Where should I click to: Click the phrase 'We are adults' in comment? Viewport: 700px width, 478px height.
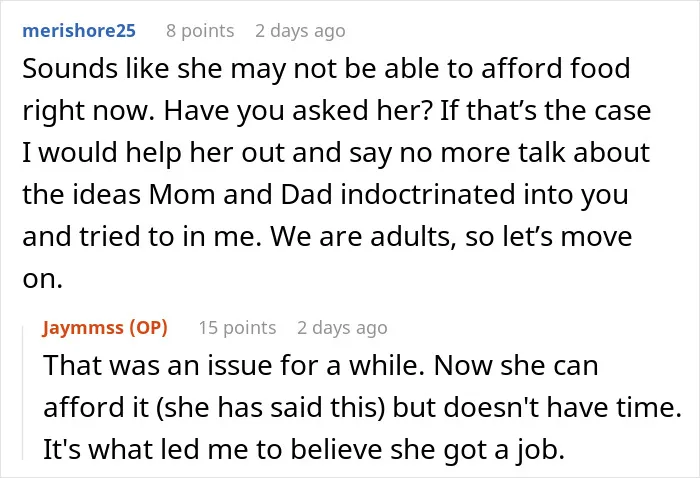tap(361, 237)
